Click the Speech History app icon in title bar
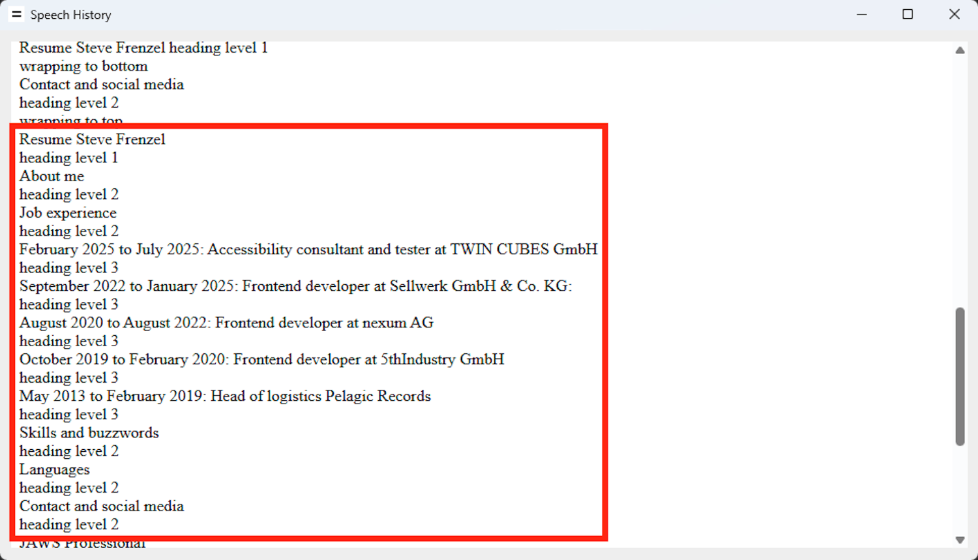The height and width of the screenshot is (560, 978). (x=16, y=14)
